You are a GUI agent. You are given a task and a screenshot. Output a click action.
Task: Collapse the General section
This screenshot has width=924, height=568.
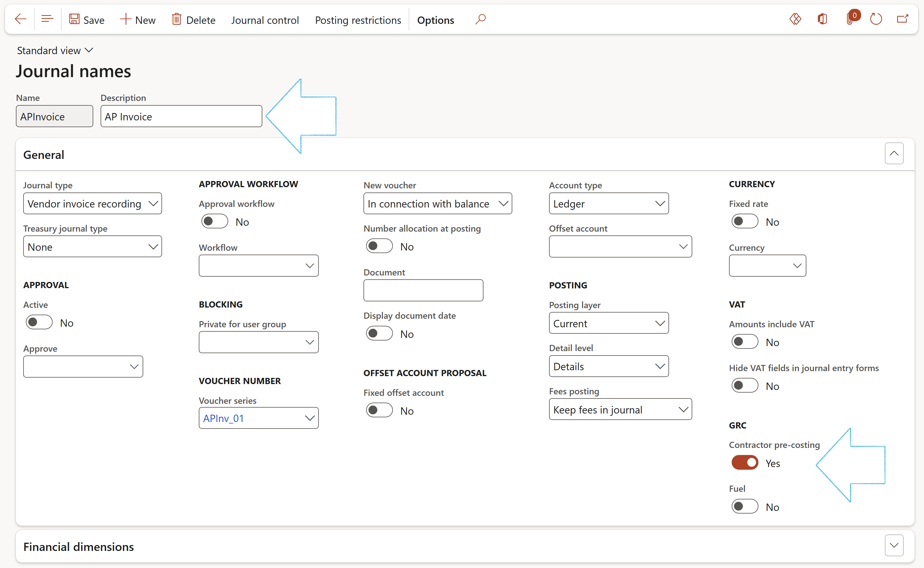[x=894, y=154]
